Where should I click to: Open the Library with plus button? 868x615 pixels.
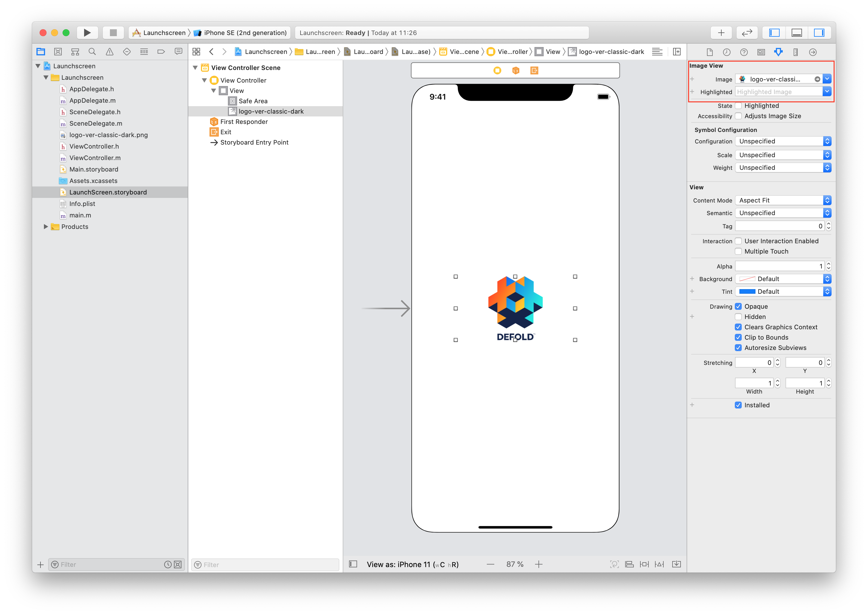pos(721,33)
